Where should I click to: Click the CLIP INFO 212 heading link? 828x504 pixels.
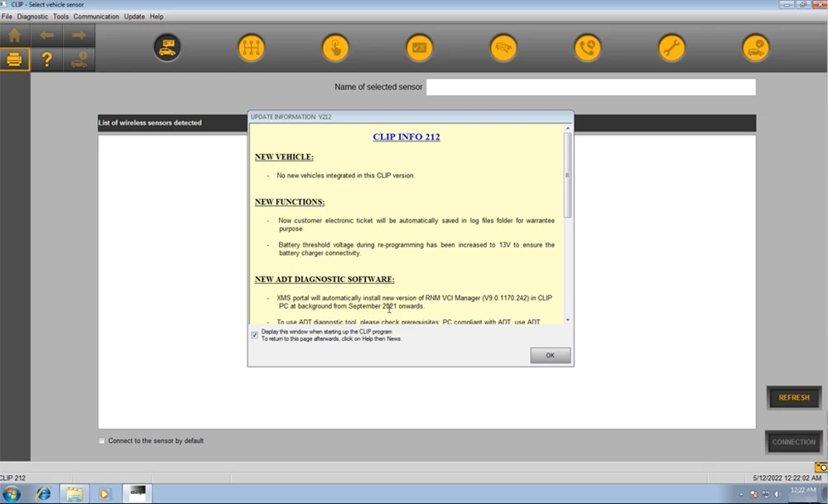tap(406, 137)
